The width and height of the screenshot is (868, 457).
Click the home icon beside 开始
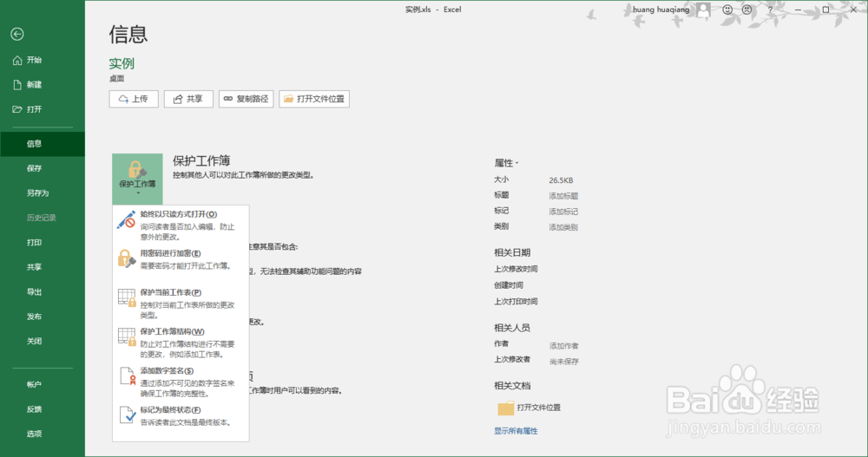pos(17,60)
